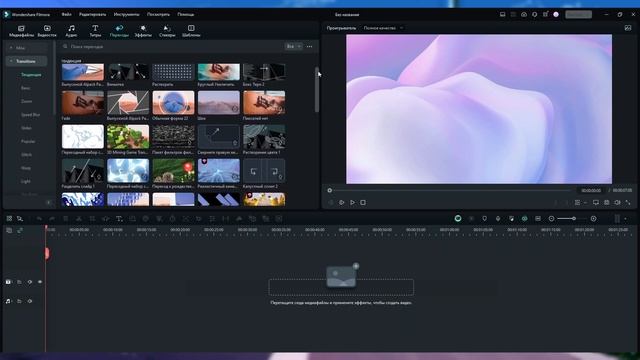Switch to the Титры titles tab
Viewport: 640px width, 360px height.
[95, 31]
